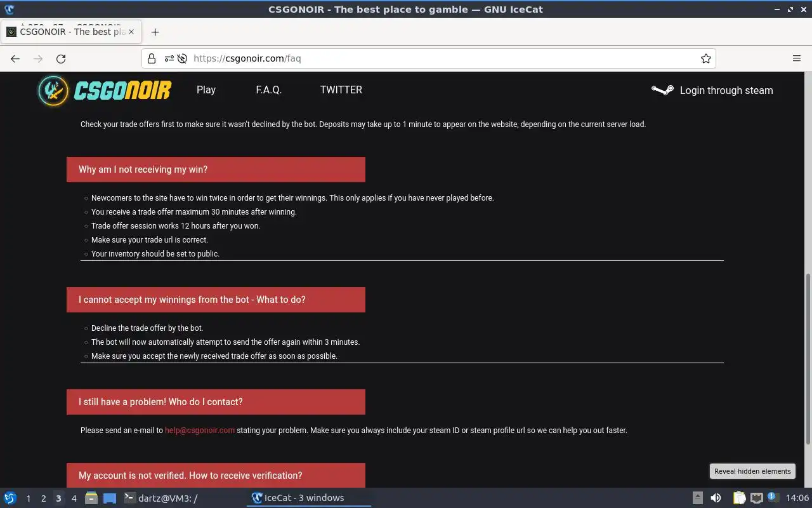Open the clipboard tray icon
Image resolution: width=812 pixels, height=508 pixels.
[x=739, y=498]
